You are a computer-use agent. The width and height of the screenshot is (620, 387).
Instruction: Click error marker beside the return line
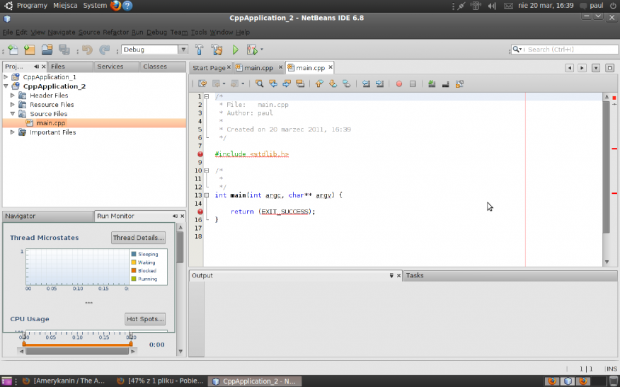[x=200, y=211]
